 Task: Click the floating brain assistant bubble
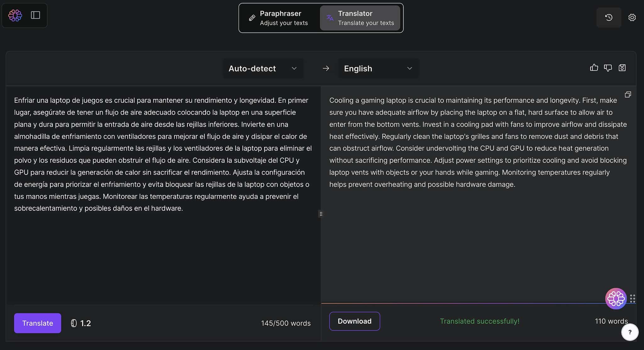[616, 298]
